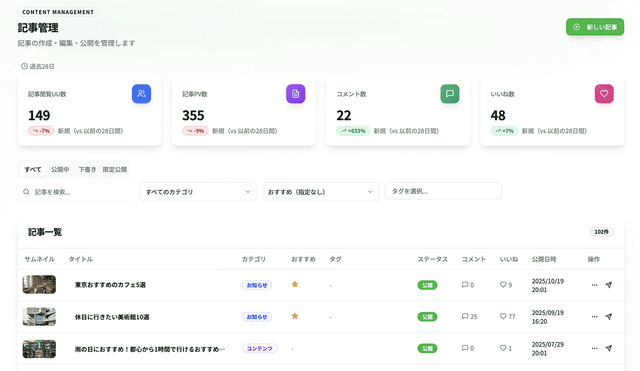This screenshot has height=371, width=640.
Task: Switch to the 下書き tab
Action: pos(87,169)
